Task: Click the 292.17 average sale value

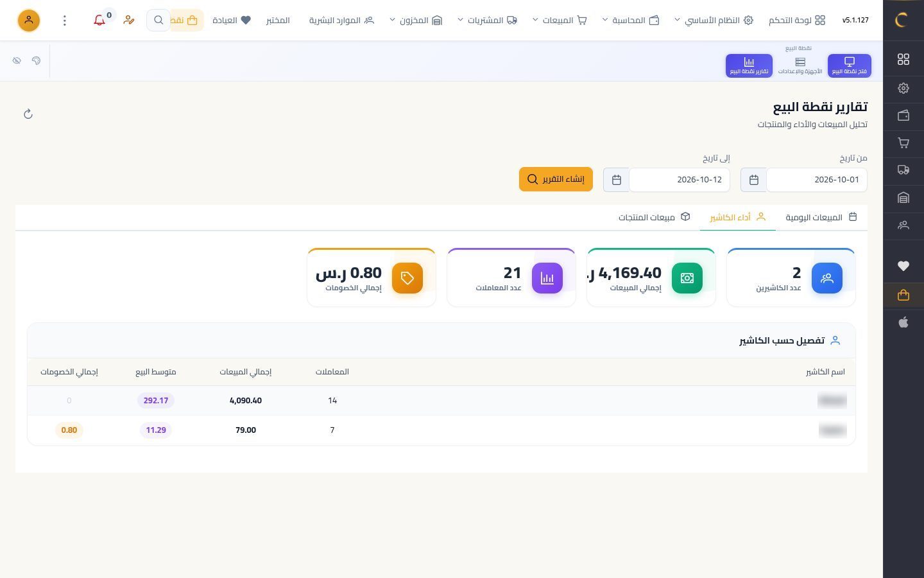Action: pyautogui.click(x=156, y=400)
